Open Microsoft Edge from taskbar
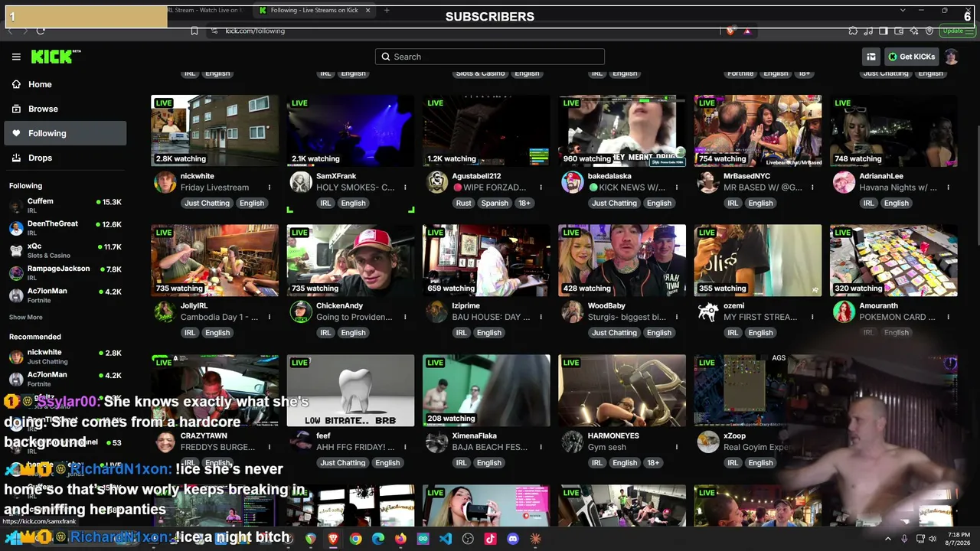This screenshot has height=551, width=980. tap(378, 539)
